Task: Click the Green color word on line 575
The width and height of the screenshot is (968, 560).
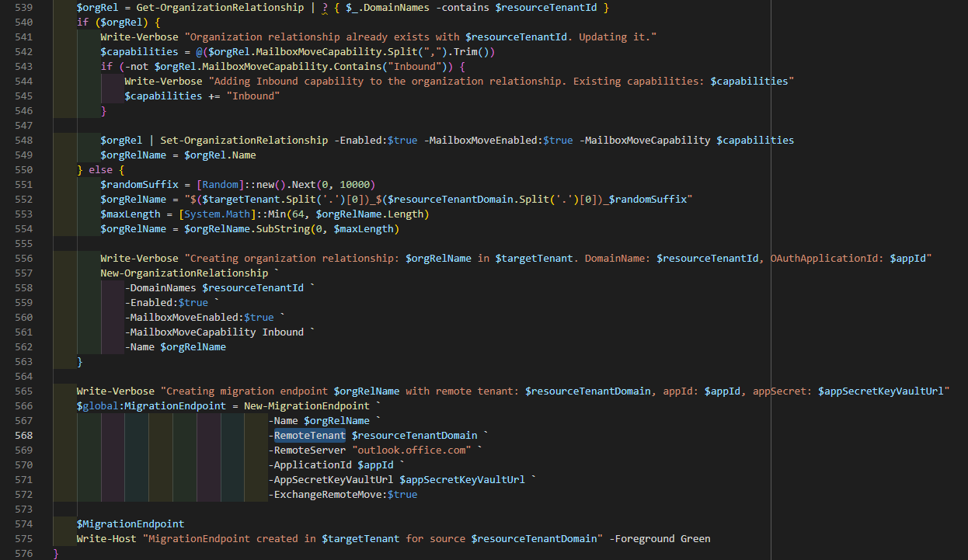Action: (695, 538)
